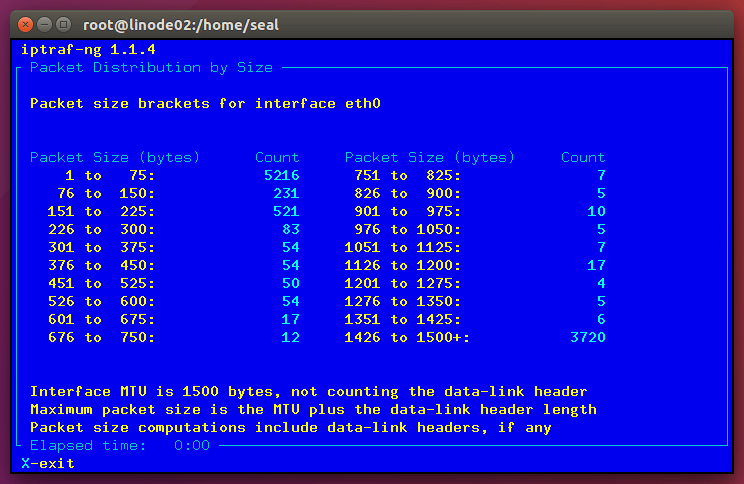744x484 pixels.
Task: Click the row label 1051 to 1125
Action: (x=403, y=248)
